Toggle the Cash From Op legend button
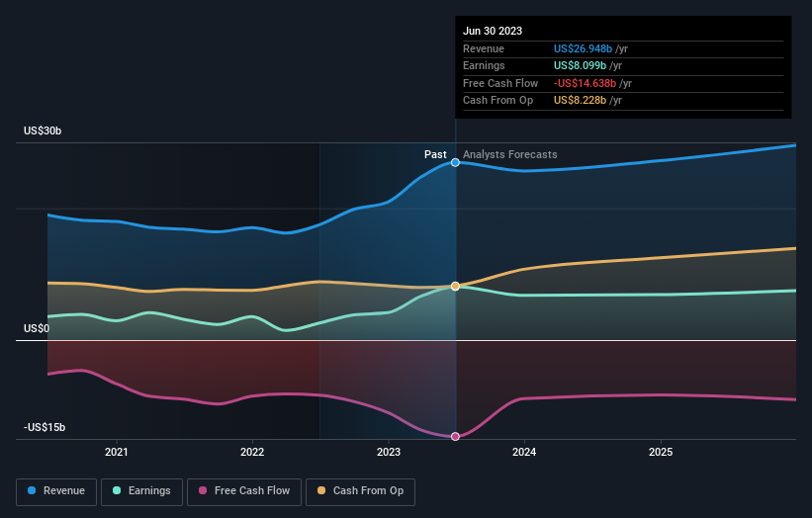 [360, 491]
